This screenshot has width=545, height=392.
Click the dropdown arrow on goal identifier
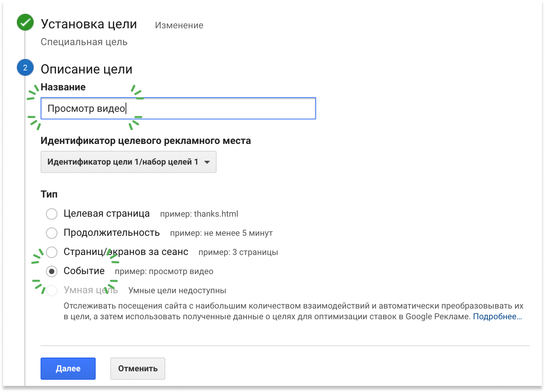click(207, 162)
